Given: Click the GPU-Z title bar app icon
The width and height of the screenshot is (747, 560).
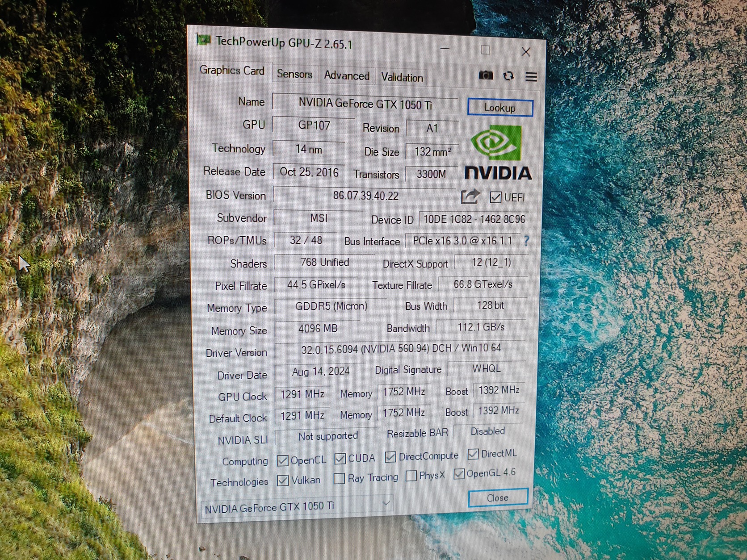Looking at the screenshot, I should 203,40.
